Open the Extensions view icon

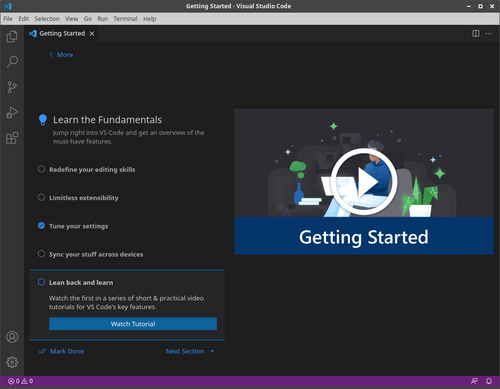(12, 138)
